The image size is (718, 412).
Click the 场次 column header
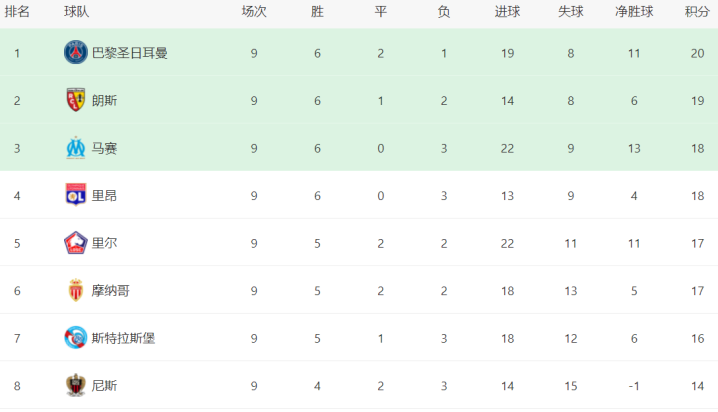coord(254,12)
